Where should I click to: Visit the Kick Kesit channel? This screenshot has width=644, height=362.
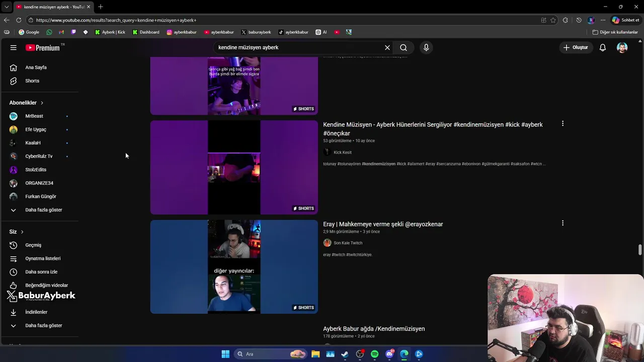pyautogui.click(x=343, y=152)
